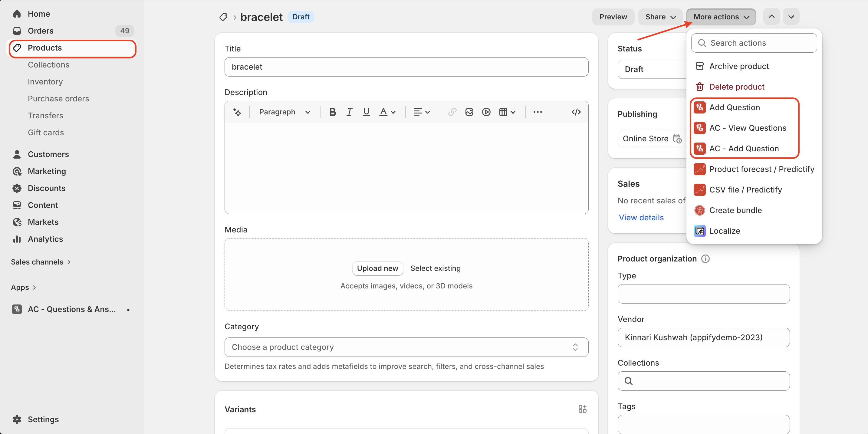
Task: Open the Paragraph style dropdown
Action: click(x=284, y=112)
